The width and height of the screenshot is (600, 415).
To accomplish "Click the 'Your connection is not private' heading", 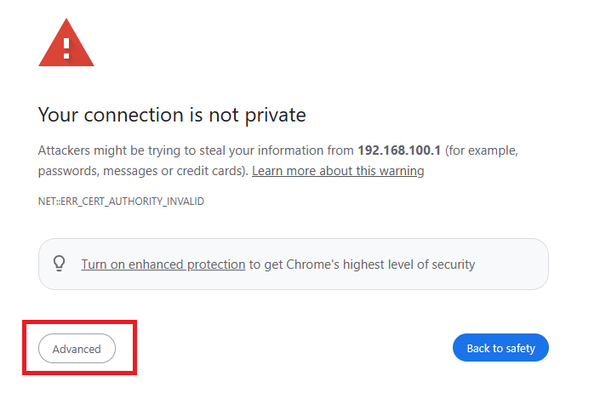I will click(171, 114).
